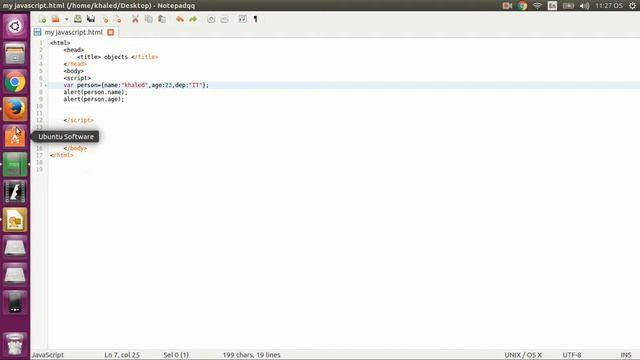Screen dimensions: 640x360
Task: Close the my javascript.html tab
Action: tap(111, 32)
